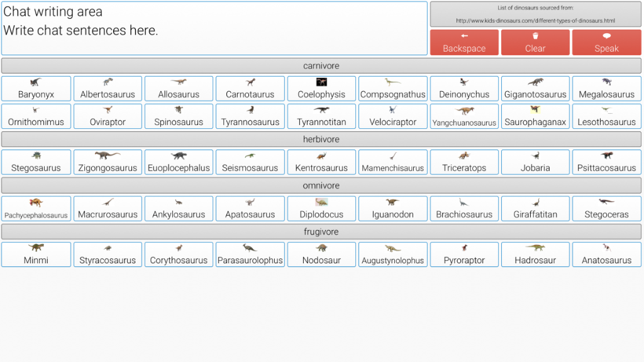Tap the Nodosaur tile
The image size is (644, 362).
pos(321,255)
